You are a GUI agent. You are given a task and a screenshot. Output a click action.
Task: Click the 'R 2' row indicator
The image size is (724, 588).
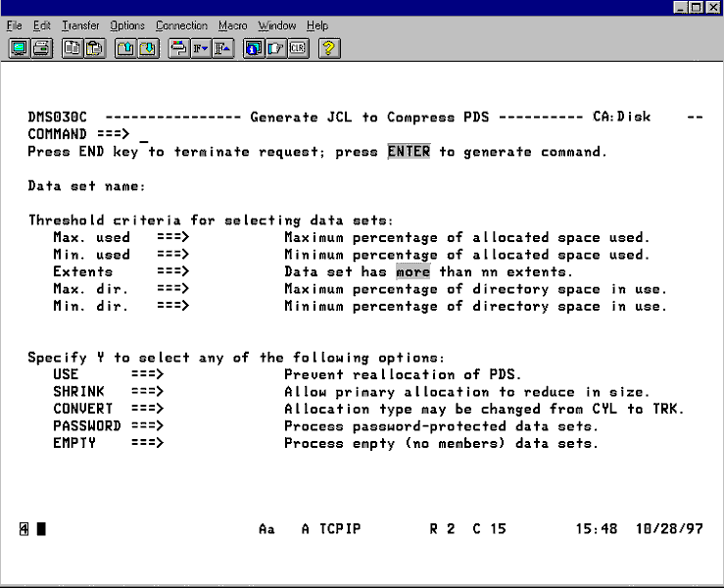(442, 529)
